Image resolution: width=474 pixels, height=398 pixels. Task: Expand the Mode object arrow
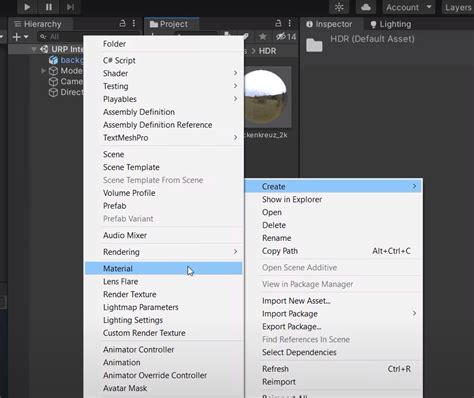43,71
